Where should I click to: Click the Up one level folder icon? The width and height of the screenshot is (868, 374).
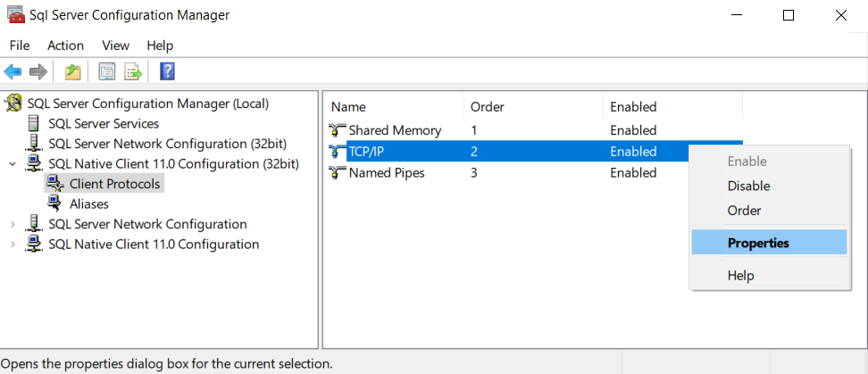point(73,71)
